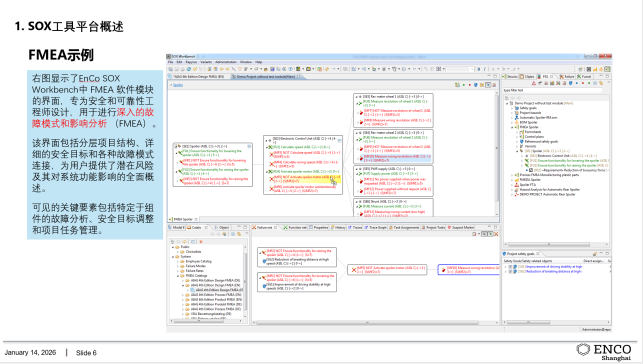The width and height of the screenshot is (643, 364).
Task: Expand the Failure Rates folder
Action: pos(178,271)
